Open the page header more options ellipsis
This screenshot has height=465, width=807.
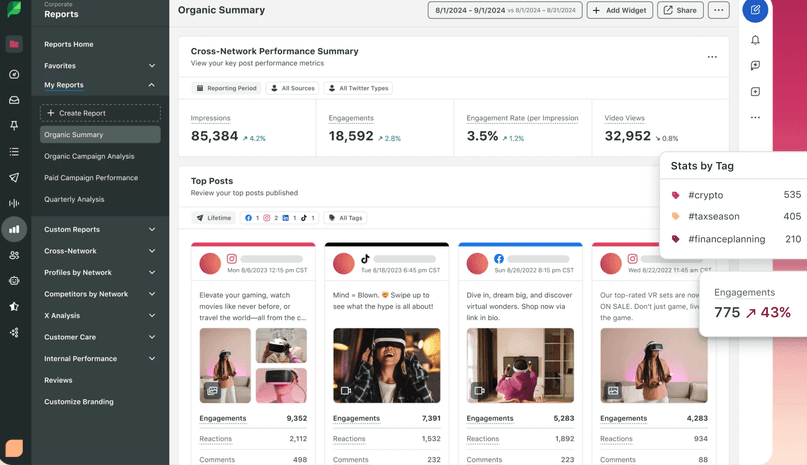pyautogui.click(x=718, y=10)
